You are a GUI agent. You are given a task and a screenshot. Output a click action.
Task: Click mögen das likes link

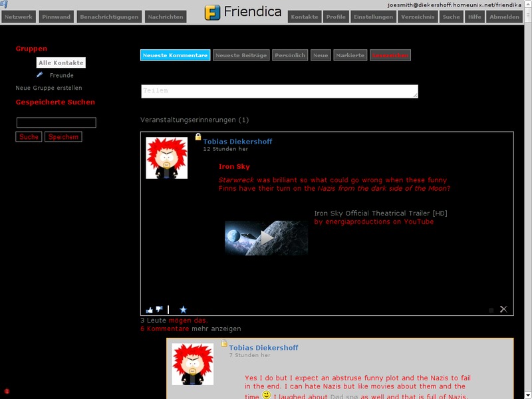tap(188, 321)
